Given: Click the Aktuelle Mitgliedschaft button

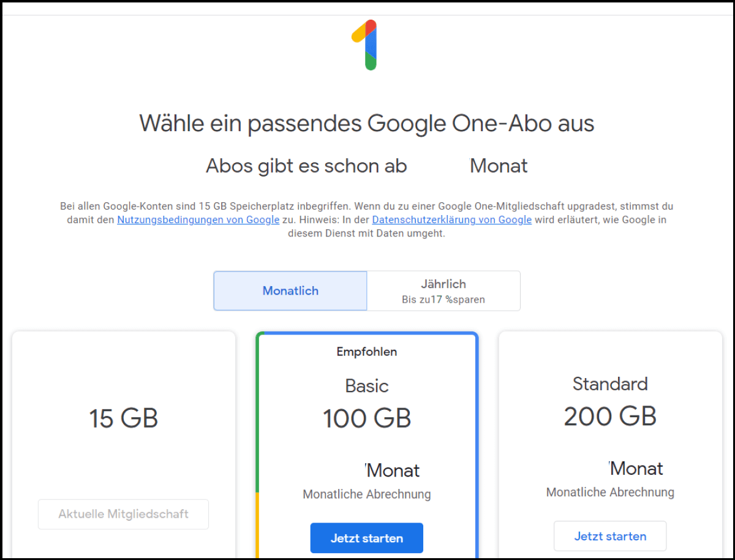Looking at the screenshot, I should pos(123,514).
